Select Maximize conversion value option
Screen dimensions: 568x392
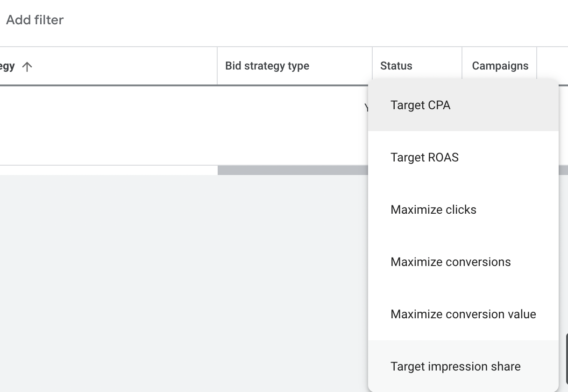coord(463,314)
